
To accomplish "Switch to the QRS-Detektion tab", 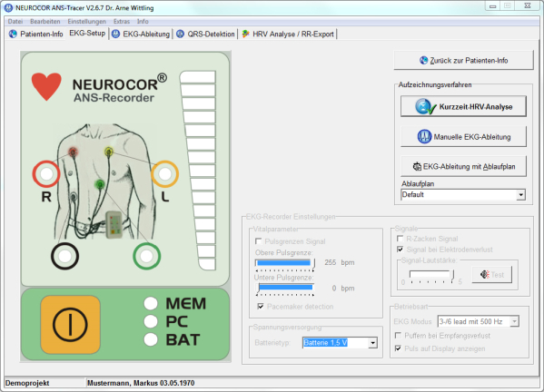I will coord(205,34).
